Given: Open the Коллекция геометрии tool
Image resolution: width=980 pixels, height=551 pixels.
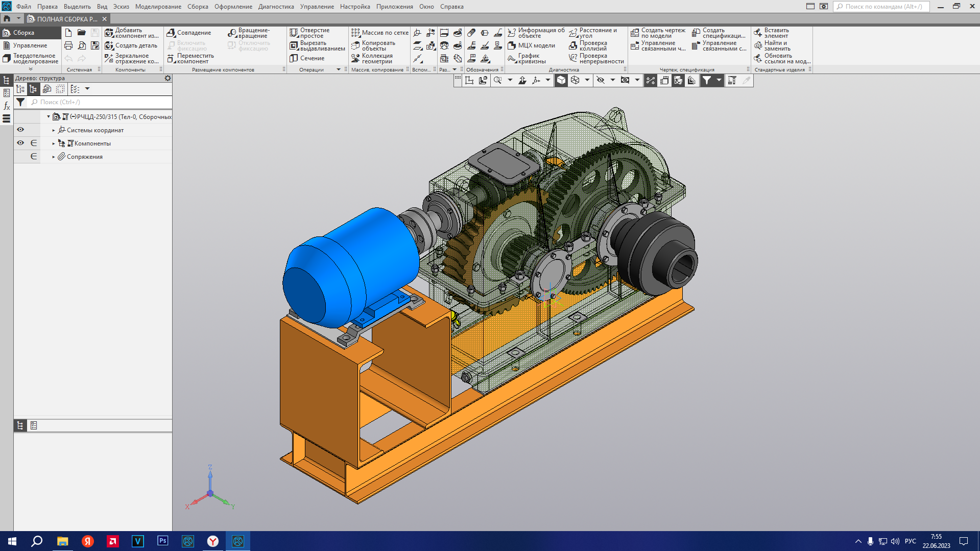Looking at the screenshot, I should tap(372, 58).
